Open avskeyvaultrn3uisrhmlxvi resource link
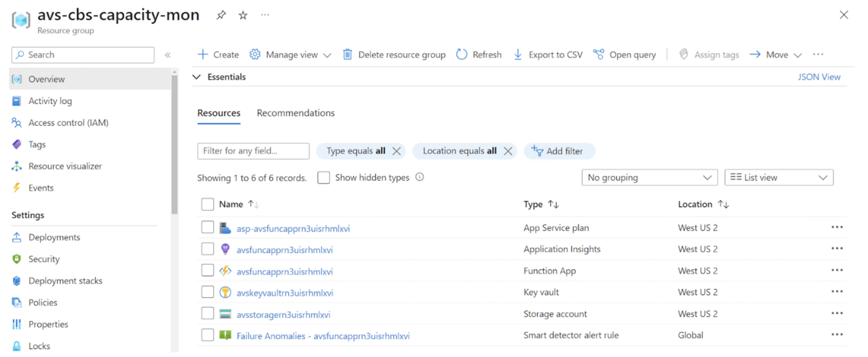This screenshot has height=357, width=868. [x=285, y=293]
